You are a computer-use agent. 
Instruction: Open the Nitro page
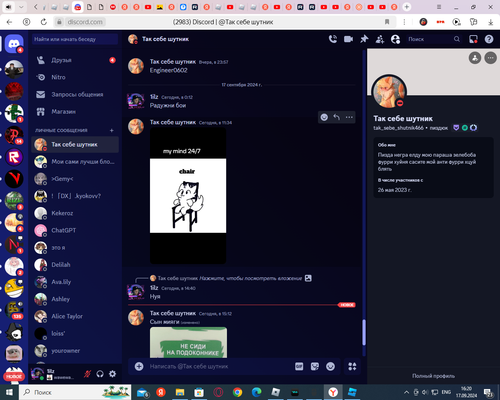click(75, 77)
